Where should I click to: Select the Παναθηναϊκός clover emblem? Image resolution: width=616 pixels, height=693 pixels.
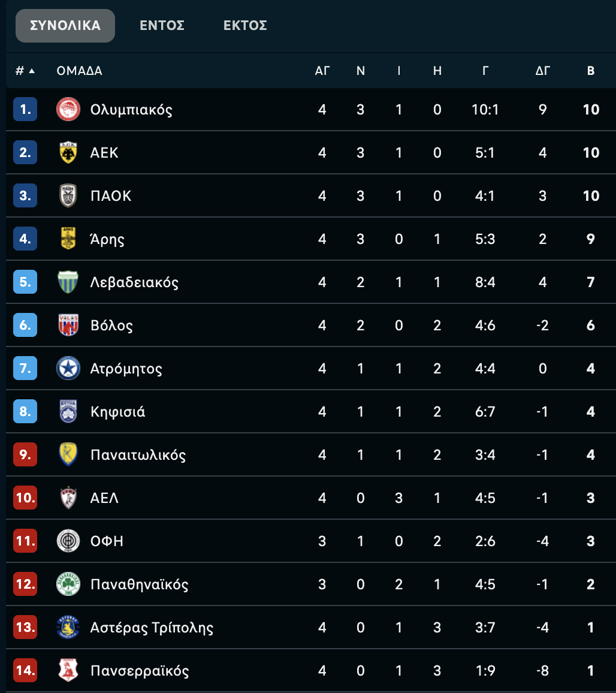68,584
